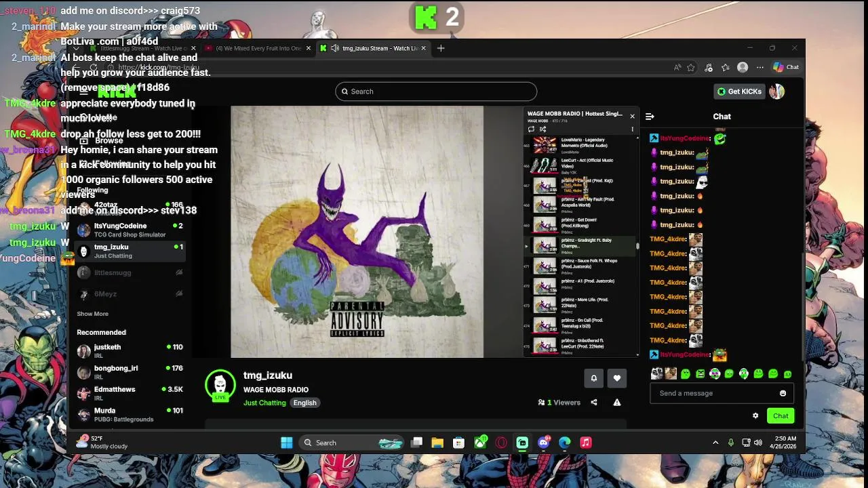Open File Explorer from the taskbar
Viewport: 868px width, 488px height.
click(437, 443)
